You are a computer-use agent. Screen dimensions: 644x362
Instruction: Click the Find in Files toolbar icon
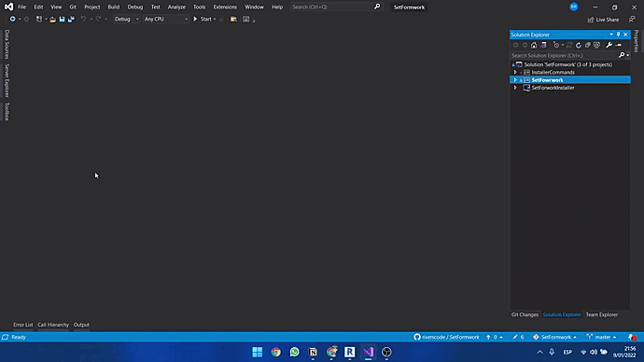click(x=233, y=19)
